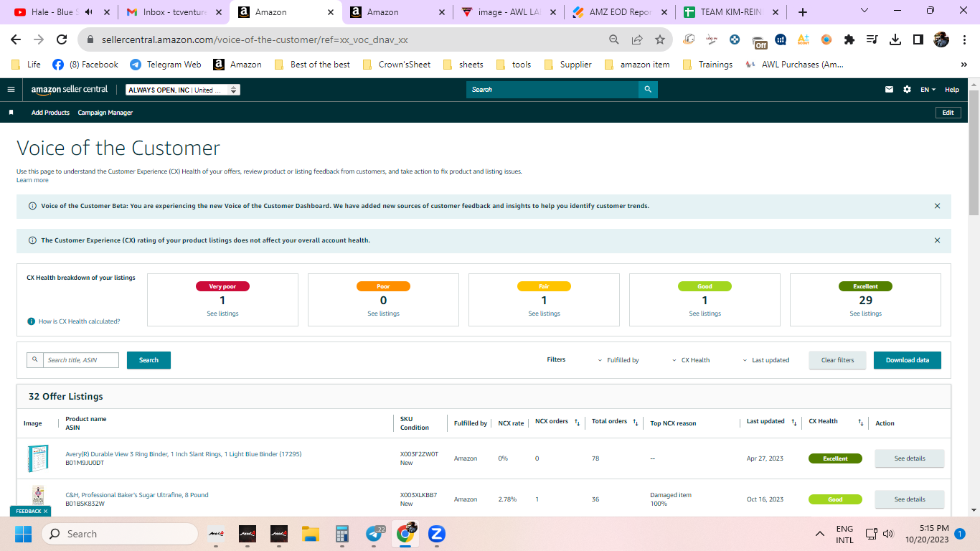Click the Avery binder product thumbnail

click(37, 458)
